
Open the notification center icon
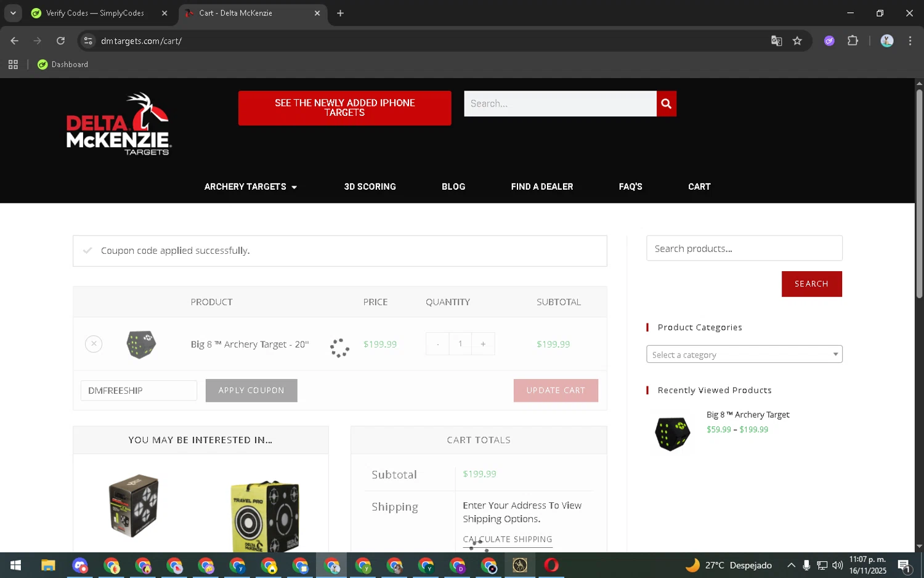tap(904, 565)
